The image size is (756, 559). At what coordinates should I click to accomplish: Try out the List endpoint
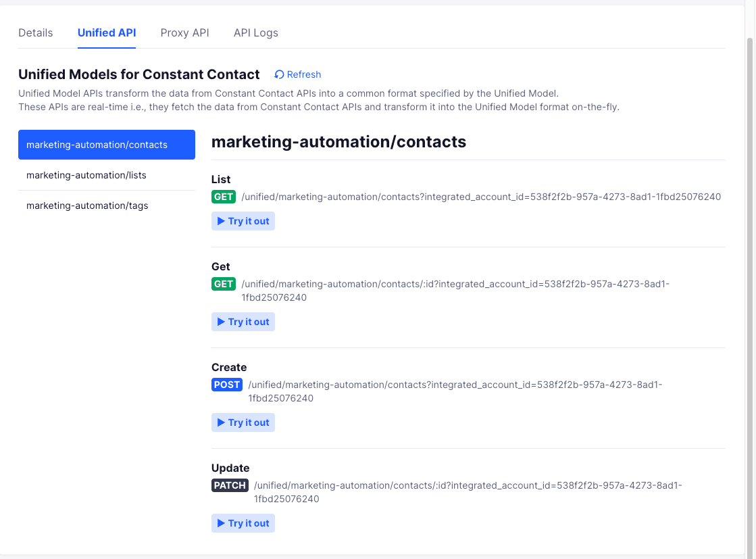[243, 221]
